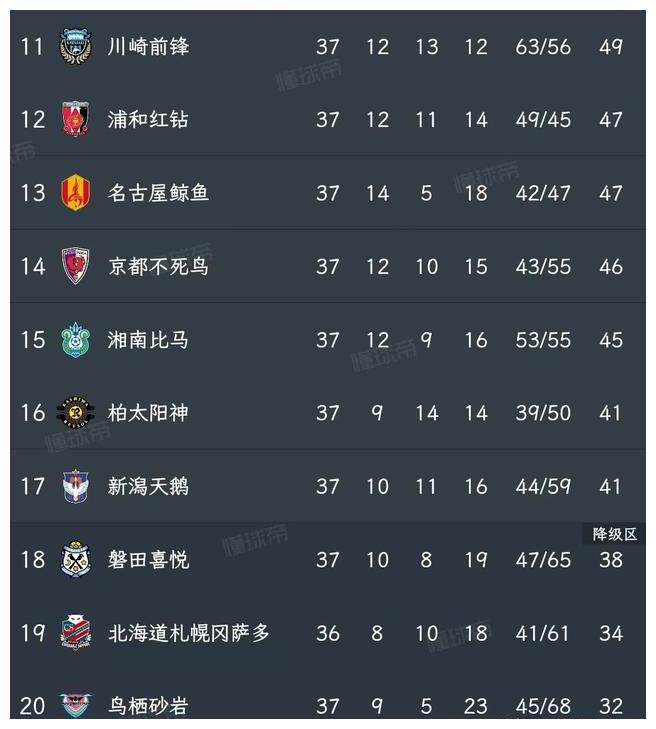Open the 磐田喜悦 team name
This screenshot has width=656, height=729.
point(148,559)
